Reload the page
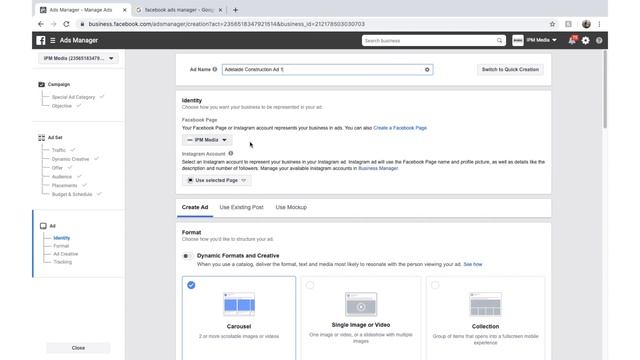640x360 pixels. pos(66,24)
